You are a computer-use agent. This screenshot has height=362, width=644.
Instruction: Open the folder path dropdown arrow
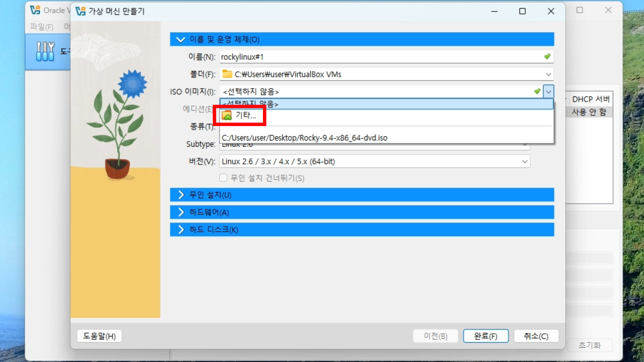pyautogui.click(x=548, y=74)
